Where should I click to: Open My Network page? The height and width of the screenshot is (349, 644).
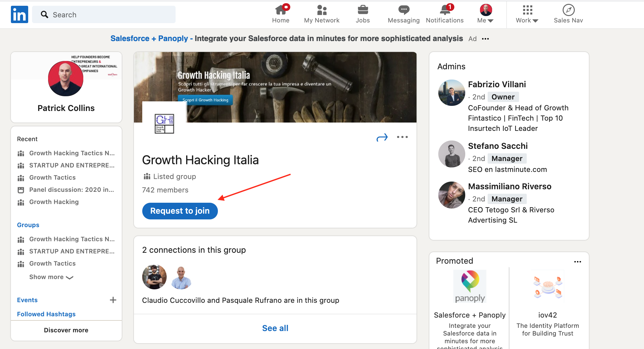(322, 14)
